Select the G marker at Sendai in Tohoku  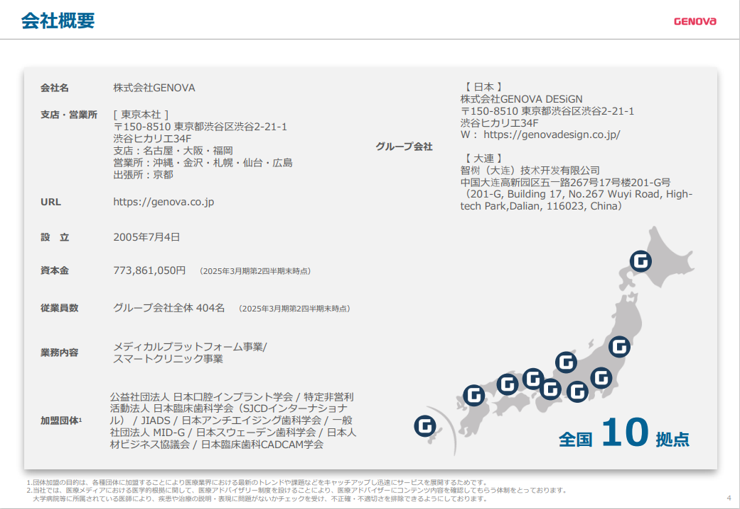pos(619,347)
